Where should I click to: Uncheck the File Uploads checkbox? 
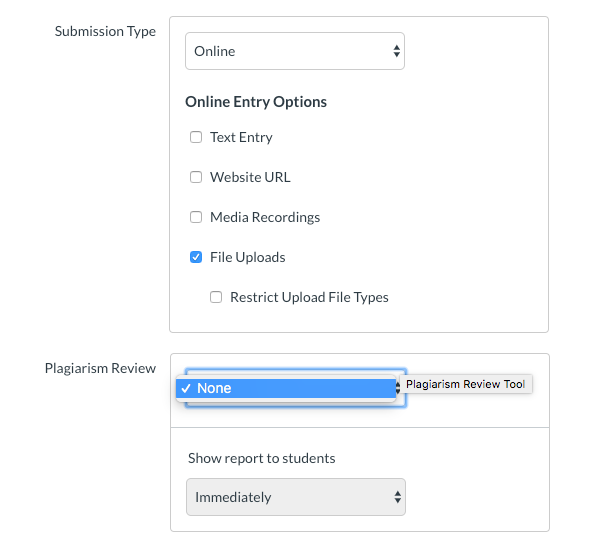click(x=196, y=257)
